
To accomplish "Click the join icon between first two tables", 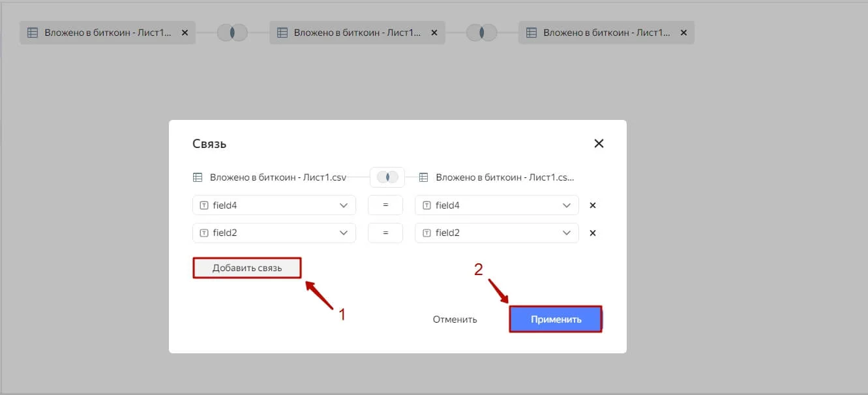I will [x=232, y=33].
